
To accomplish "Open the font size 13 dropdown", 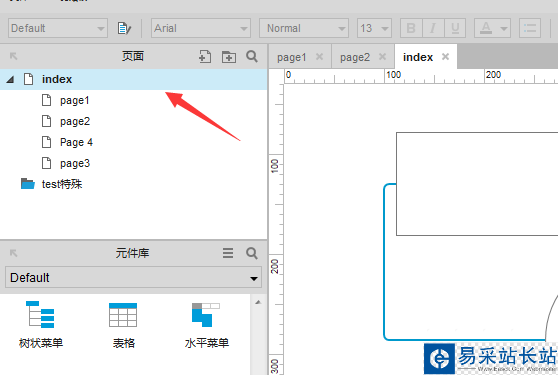I will 374,28.
